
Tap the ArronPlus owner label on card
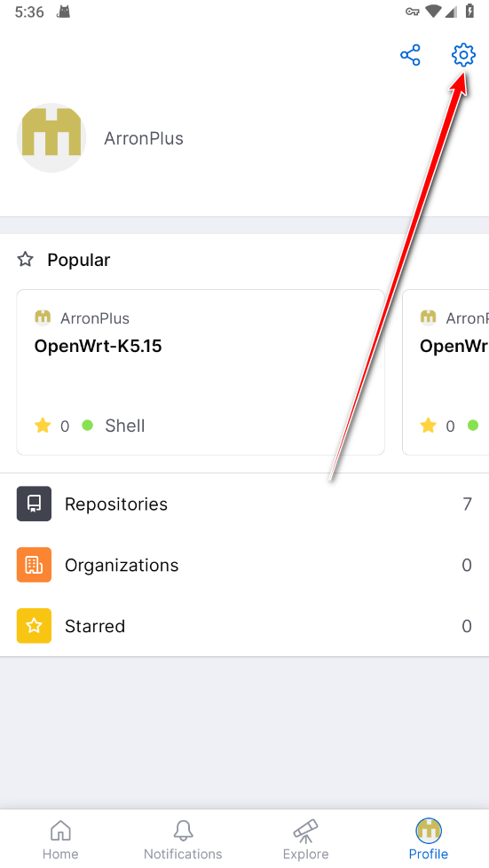(x=95, y=318)
